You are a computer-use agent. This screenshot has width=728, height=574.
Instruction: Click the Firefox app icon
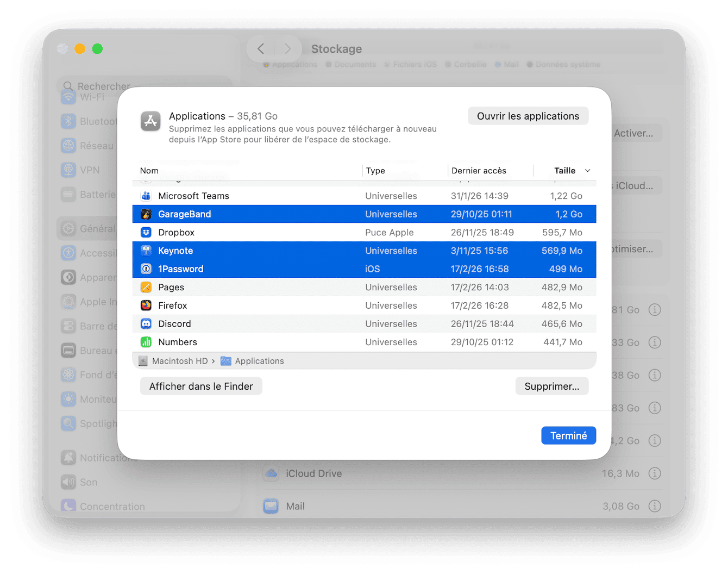[x=146, y=305]
